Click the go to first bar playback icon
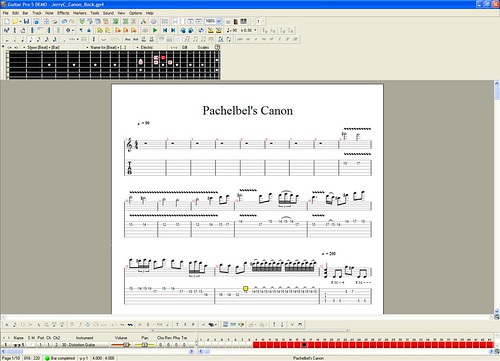 tap(165, 30)
